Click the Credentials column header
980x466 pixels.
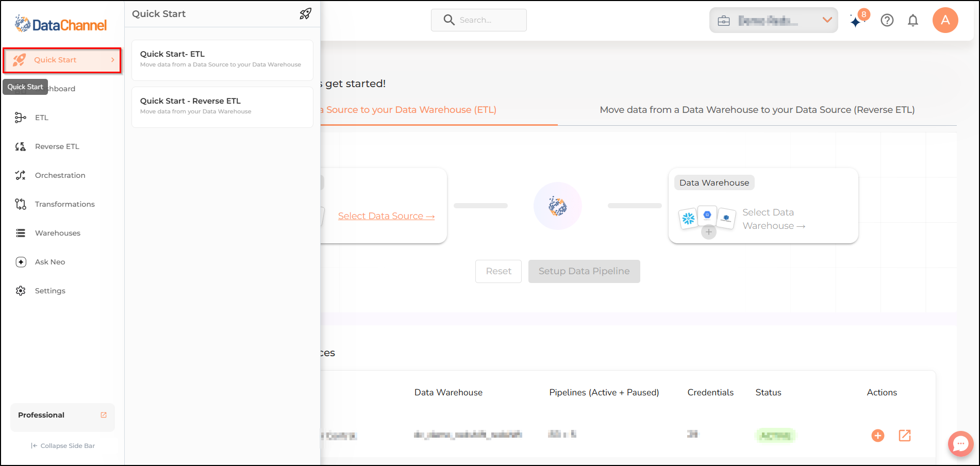point(710,392)
